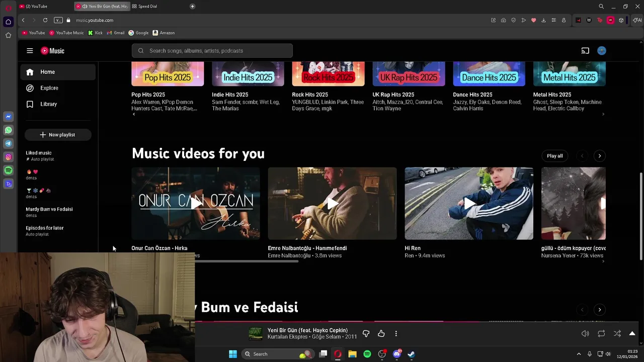Screen dimensions: 644x362
Task: Click the Play all button
Action: [x=555, y=156]
